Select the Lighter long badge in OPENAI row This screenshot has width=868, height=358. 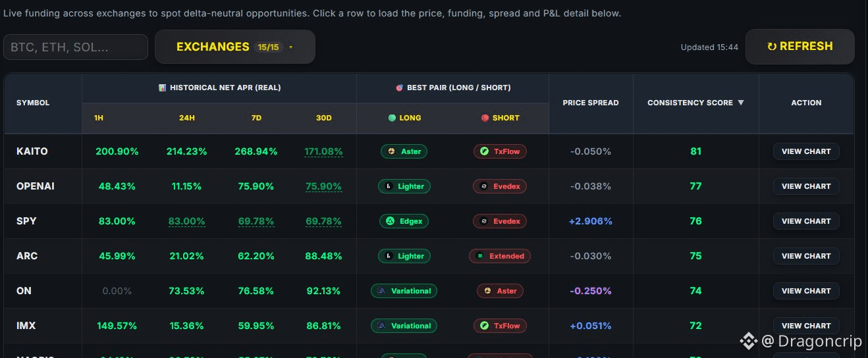coord(404,186)
